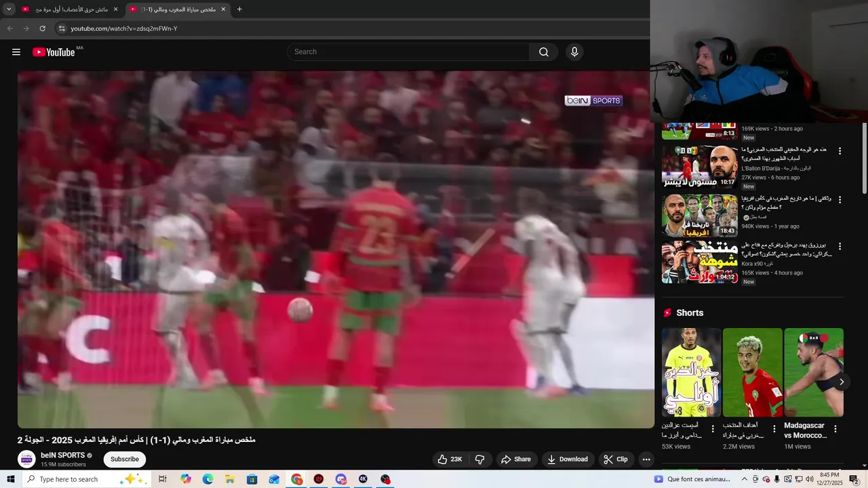Open the 18:43 suggested video thumbnail
Image resolution: width=868 pixels, height=488 pixels.
700,216
